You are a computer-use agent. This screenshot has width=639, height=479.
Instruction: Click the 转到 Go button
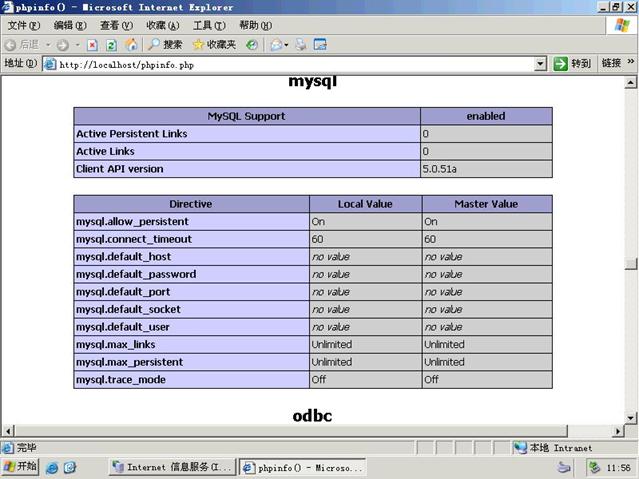[x=573, y=64]
